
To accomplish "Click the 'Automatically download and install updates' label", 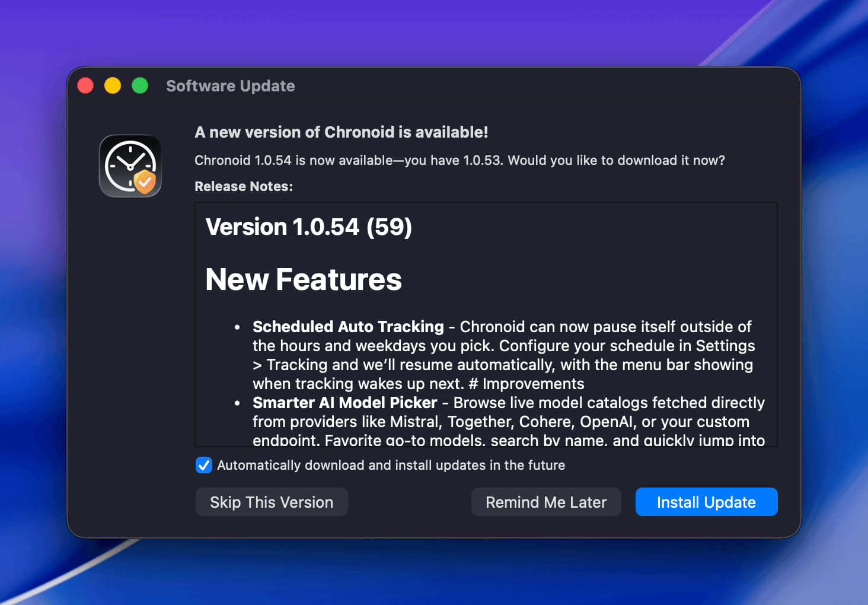I will 391,465.
